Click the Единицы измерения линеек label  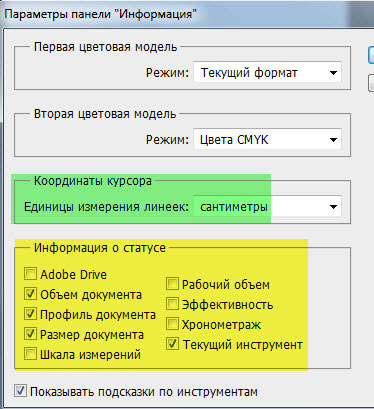[107, 207]
